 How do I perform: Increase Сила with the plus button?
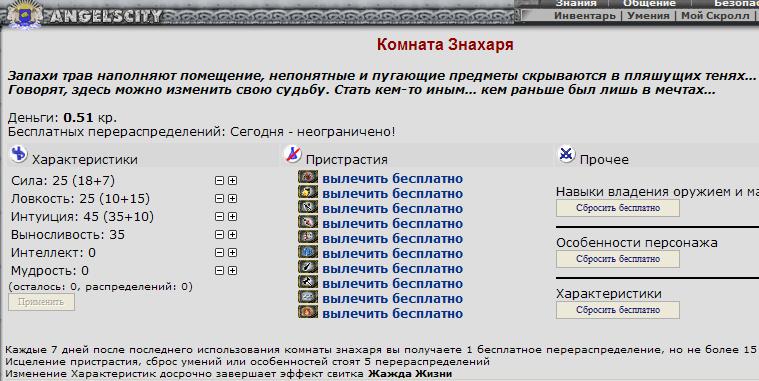pos(232,181)
